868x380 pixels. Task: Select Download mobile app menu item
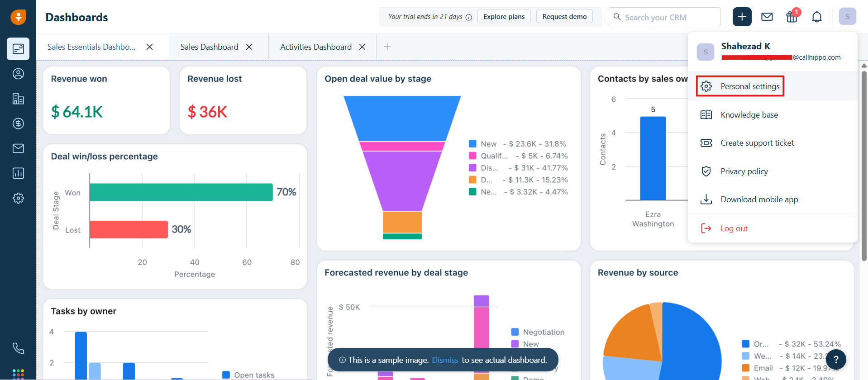point(773,199)
